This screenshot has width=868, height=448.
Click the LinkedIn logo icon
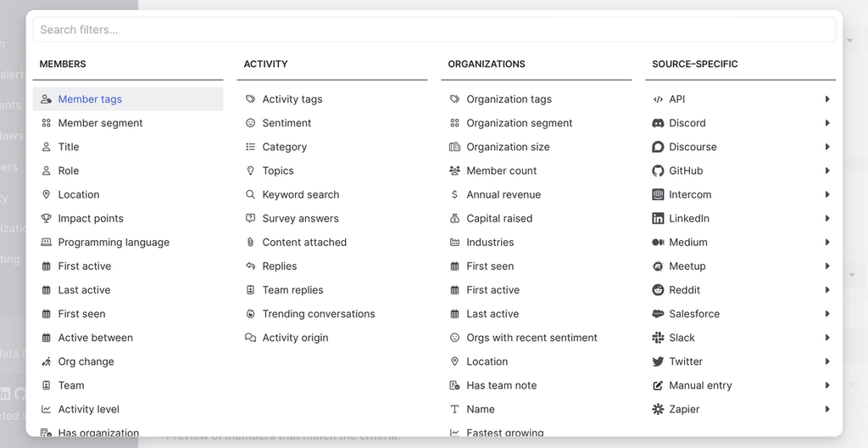click(x=658, y=218)
